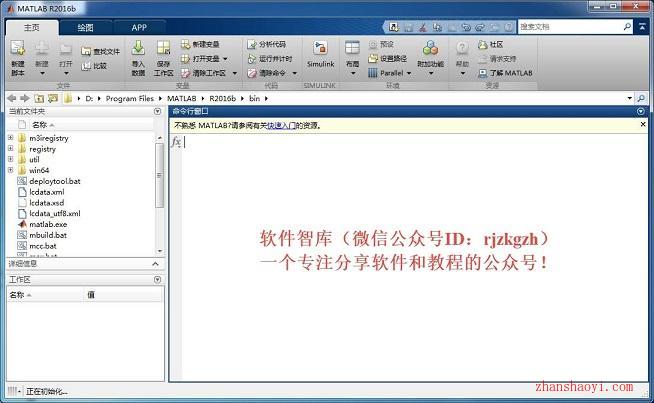
Task: Switch to the APP tab
Action: (x=139, y=28)
